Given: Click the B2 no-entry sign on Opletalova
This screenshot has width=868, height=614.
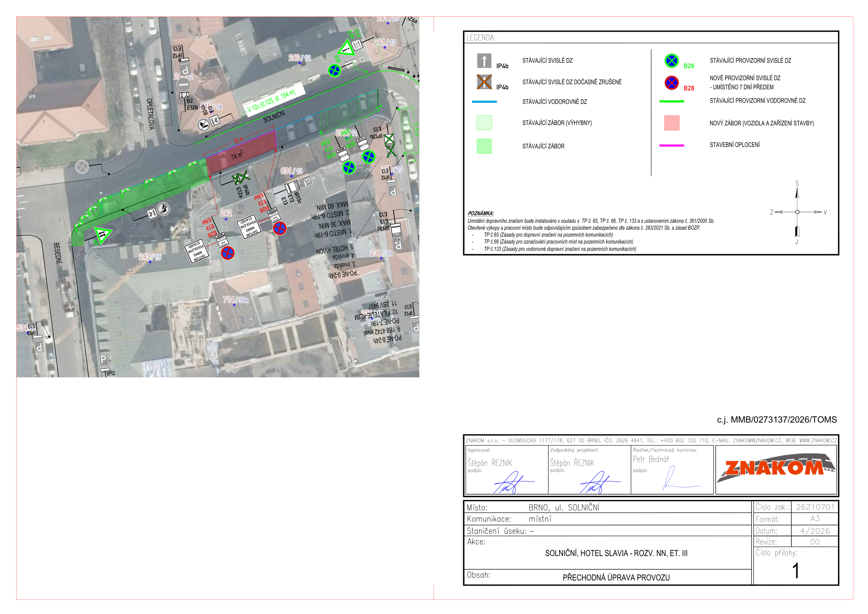Looking at the screenshot, I should [x=183, y=84].
